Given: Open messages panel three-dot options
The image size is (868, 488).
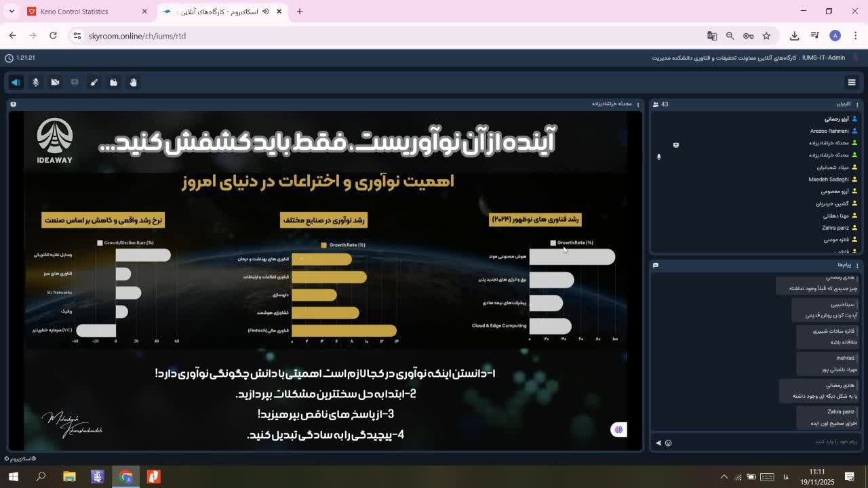Looking at the screenshot, I should tap(857, 265).
